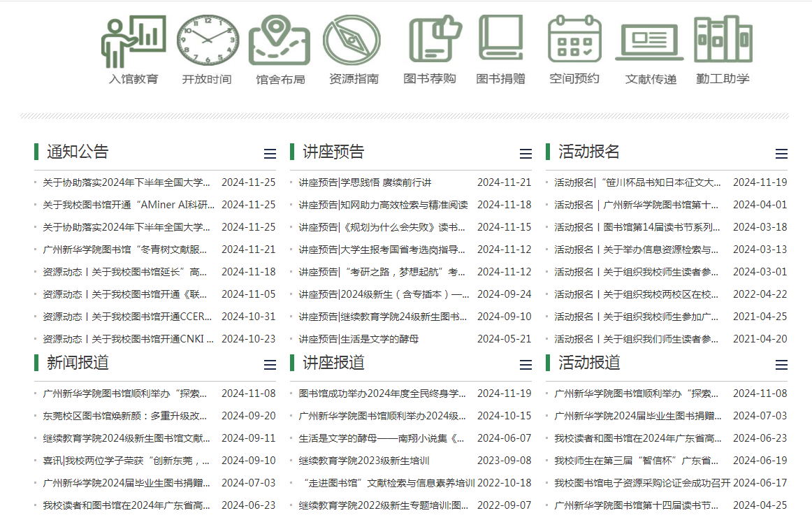This screenshot has width=812, height=520.
Task: Open 继续教育学院2023级新生培训 report
Action: pyautogui.click(x=363, y=461)
